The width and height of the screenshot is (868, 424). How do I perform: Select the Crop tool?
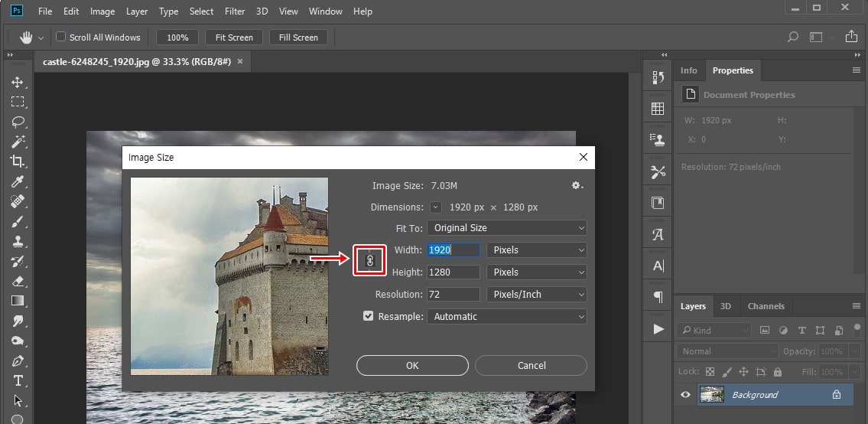18,161
